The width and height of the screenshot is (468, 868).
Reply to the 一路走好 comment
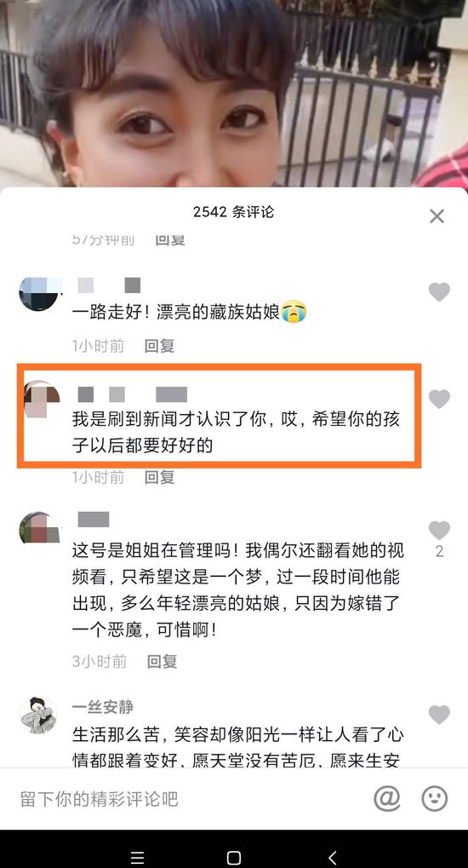click(x=159, y=346)
